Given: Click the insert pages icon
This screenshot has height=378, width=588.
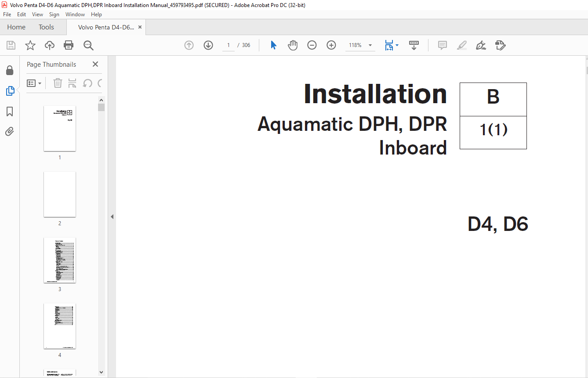Looking at the screenshot, I should coord(73,83).
